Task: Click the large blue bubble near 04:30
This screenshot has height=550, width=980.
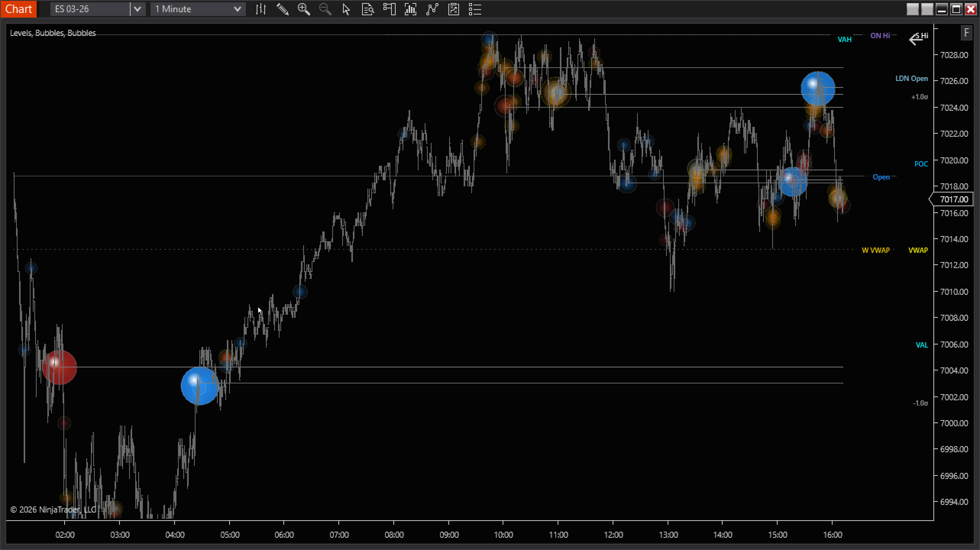Action: tap(199, 386)
